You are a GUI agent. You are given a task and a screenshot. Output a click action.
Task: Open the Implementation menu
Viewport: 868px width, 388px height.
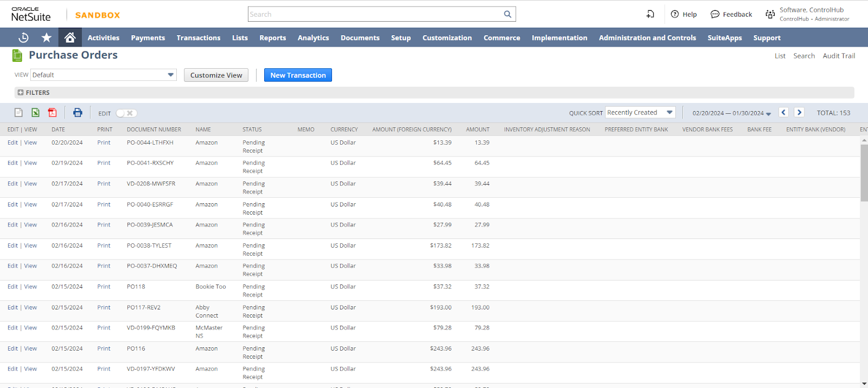(559, 37)
